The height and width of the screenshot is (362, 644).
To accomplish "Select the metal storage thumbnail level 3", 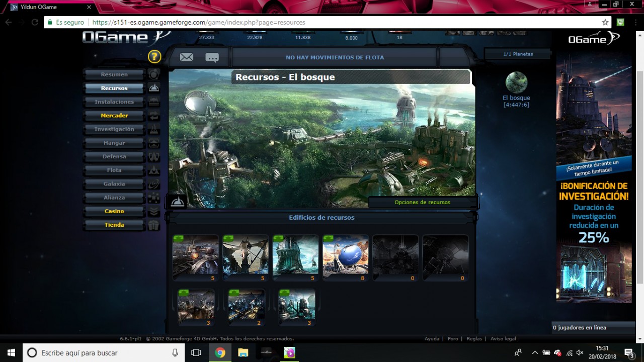I will click(x=196, y=307).
